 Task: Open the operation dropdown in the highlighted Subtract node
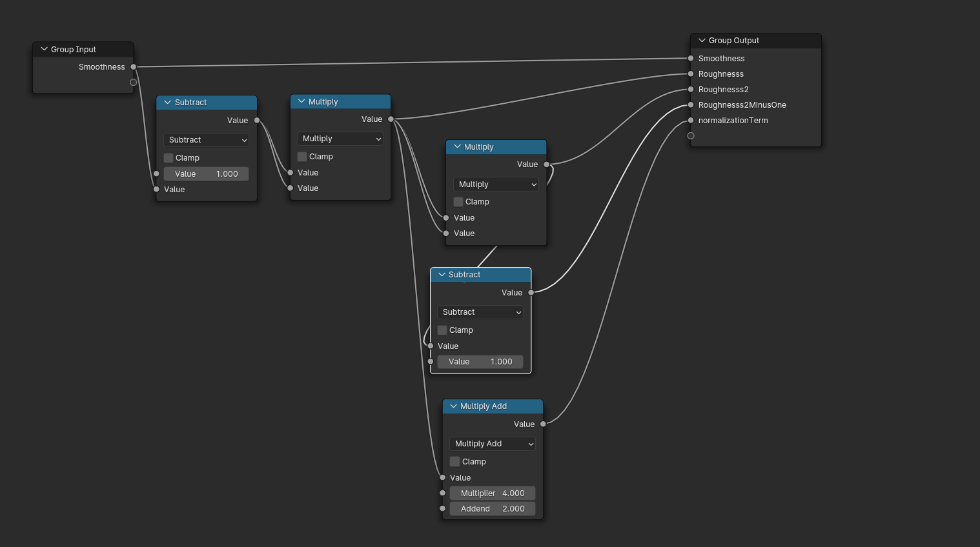coord(480,312)
